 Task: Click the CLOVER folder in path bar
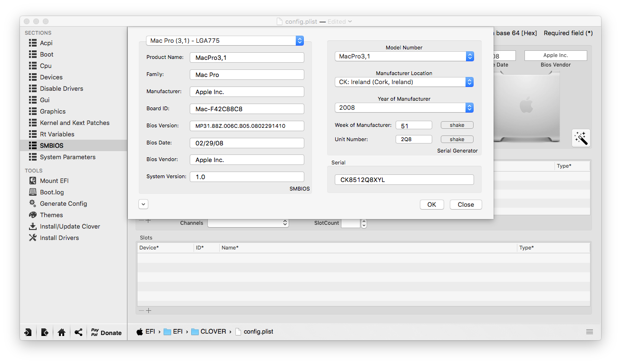(x=209, y=332)
